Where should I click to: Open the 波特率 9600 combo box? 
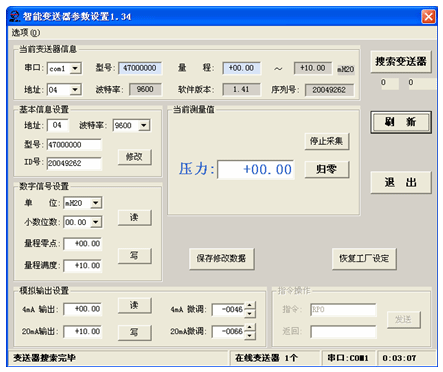(x=144, y=125)
